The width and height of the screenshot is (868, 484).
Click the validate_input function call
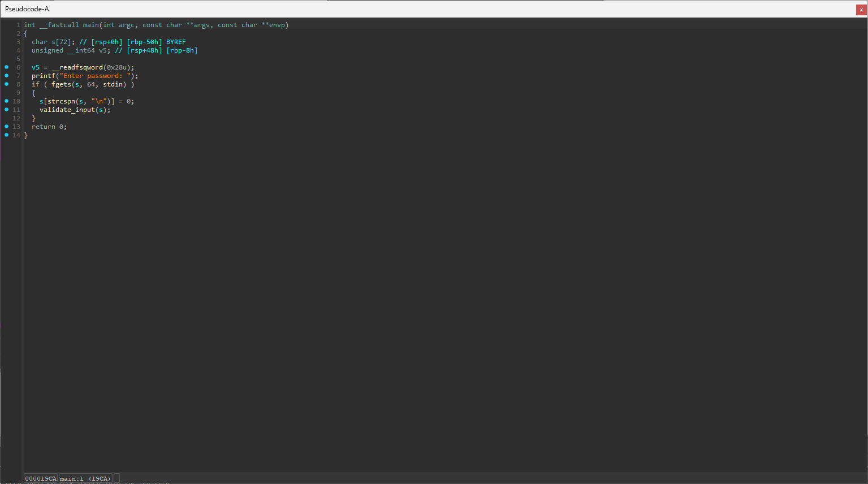click(67, 110)
